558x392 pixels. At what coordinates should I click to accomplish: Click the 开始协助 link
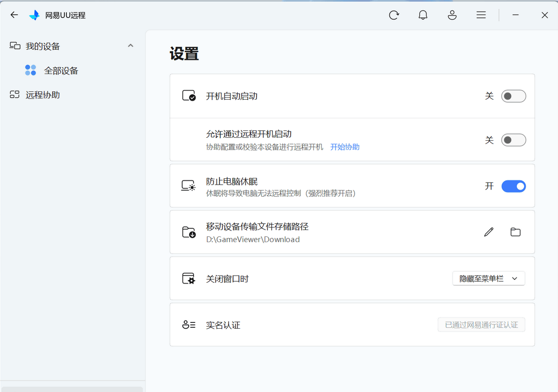click(x=345, y=146)
